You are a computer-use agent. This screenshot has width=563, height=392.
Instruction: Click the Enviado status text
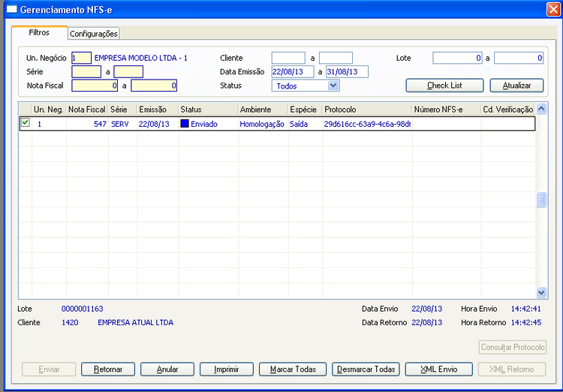tap(204, 124)
